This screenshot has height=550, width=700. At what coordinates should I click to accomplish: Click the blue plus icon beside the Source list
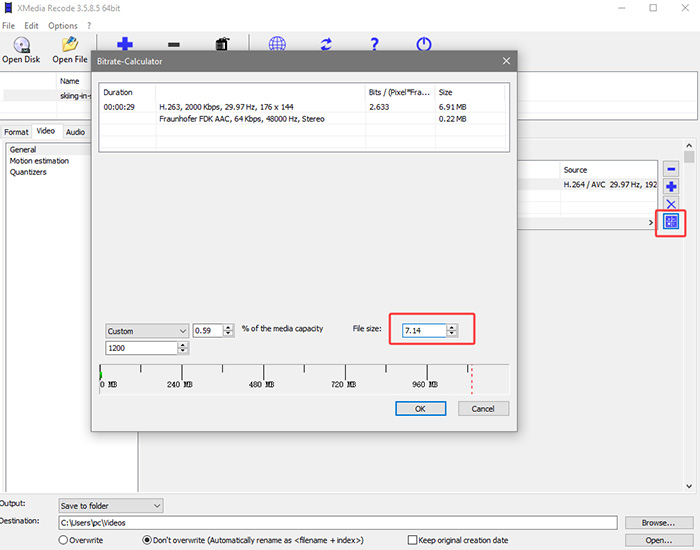click(671, 187)
